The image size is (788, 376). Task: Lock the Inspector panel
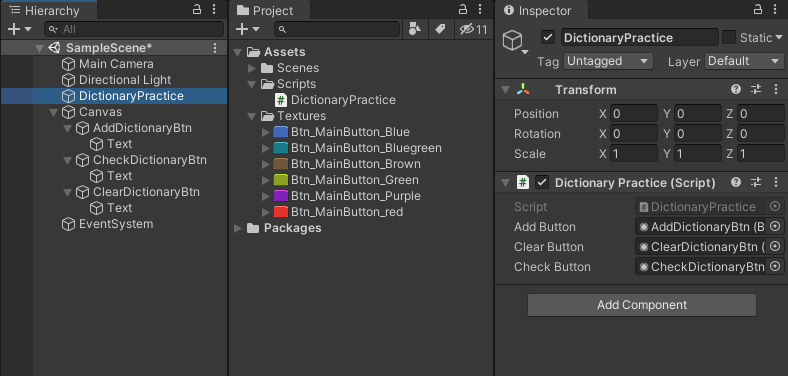tap(758, 9)
